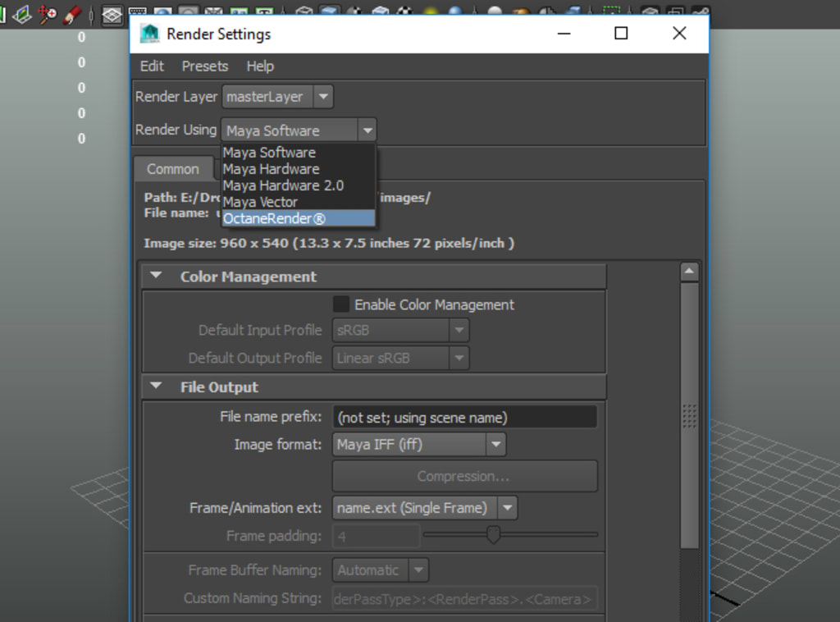The height and width of the screenshot is (622, 840).
Task: Select the red paint brush icon
Action: [72, 15]
